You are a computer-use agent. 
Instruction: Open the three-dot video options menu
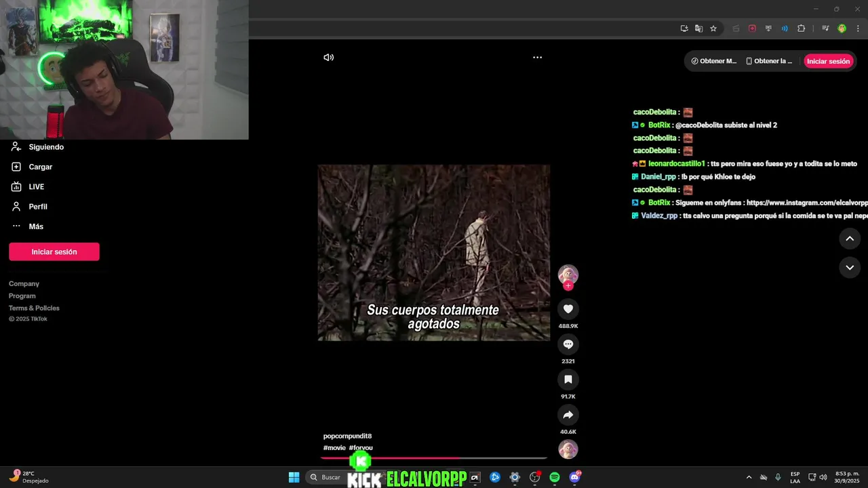(x=537, y=58)
